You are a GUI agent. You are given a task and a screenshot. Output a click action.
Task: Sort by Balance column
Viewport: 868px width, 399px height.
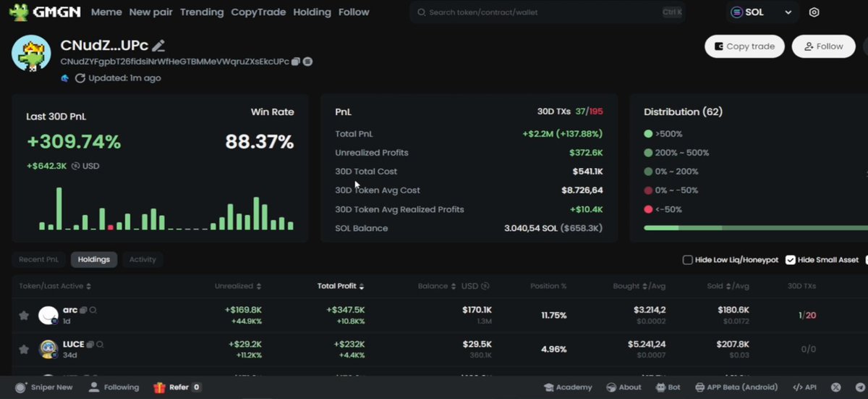[437, 286]
